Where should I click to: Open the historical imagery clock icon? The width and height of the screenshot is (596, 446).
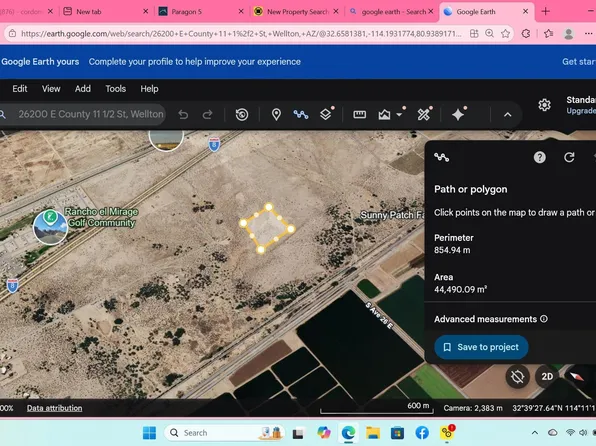coord(242,114)
